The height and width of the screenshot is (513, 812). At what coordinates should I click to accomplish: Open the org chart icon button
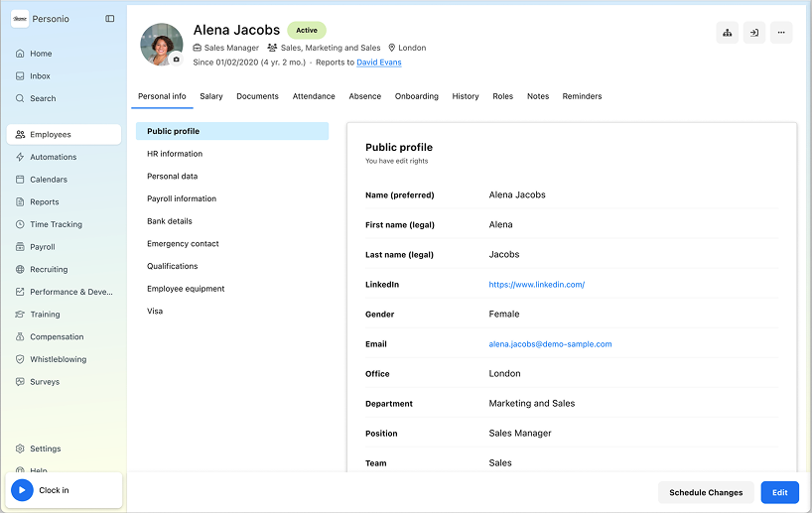[x=727, y=33]
